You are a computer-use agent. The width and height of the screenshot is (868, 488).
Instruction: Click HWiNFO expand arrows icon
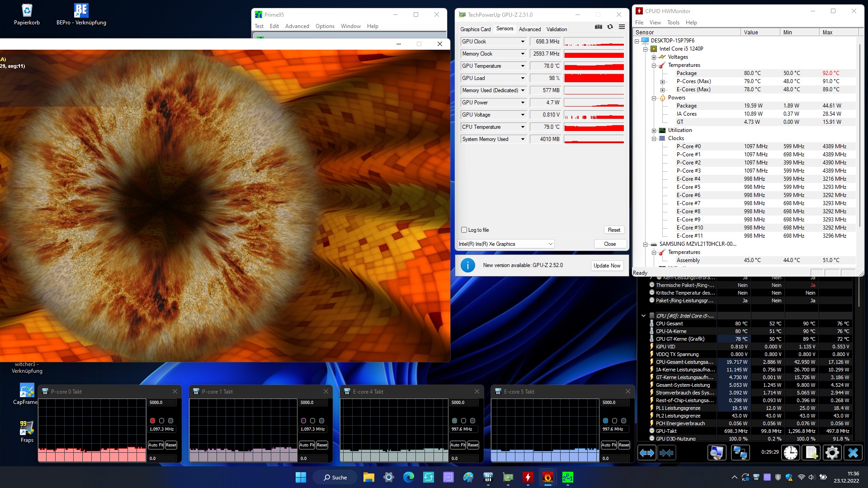click(647, 452)
